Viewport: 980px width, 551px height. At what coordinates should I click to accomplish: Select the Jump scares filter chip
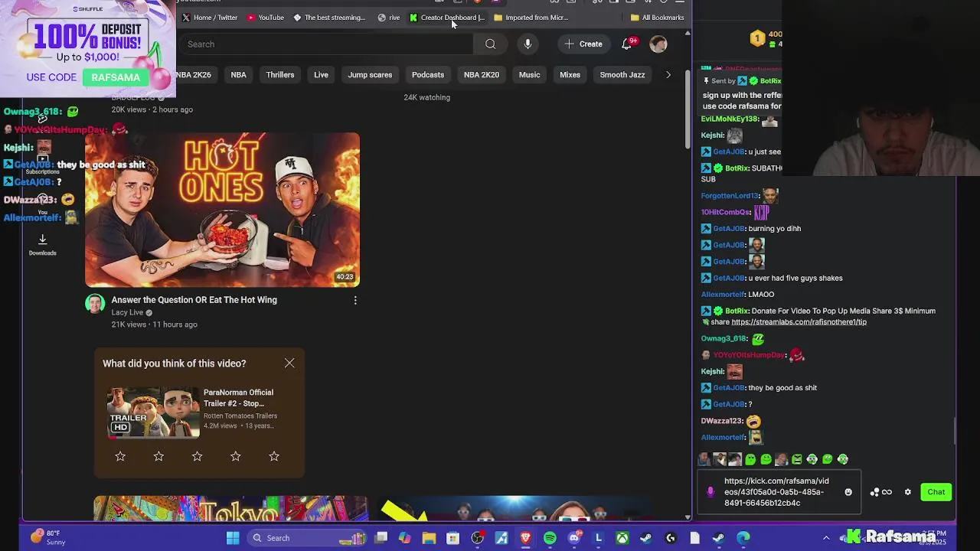tap(370, 75)
